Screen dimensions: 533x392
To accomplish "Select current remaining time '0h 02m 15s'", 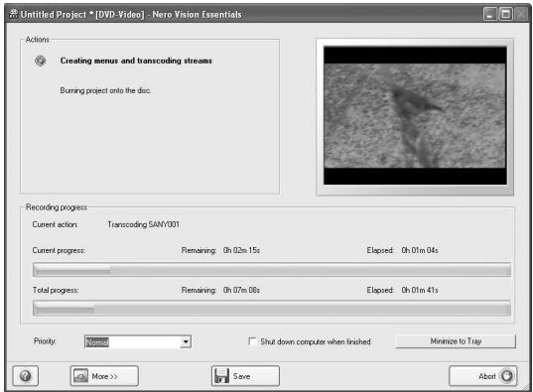I will click(x=241, y=250).
